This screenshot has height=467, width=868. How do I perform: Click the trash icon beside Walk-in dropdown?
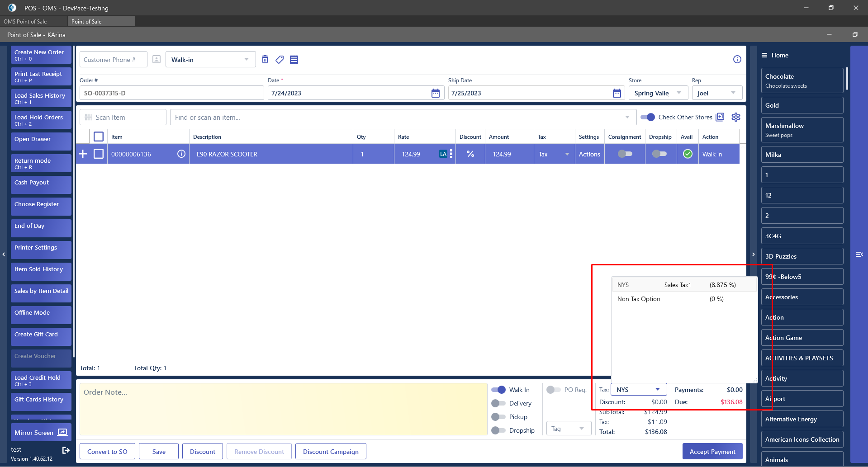[265, 59]
